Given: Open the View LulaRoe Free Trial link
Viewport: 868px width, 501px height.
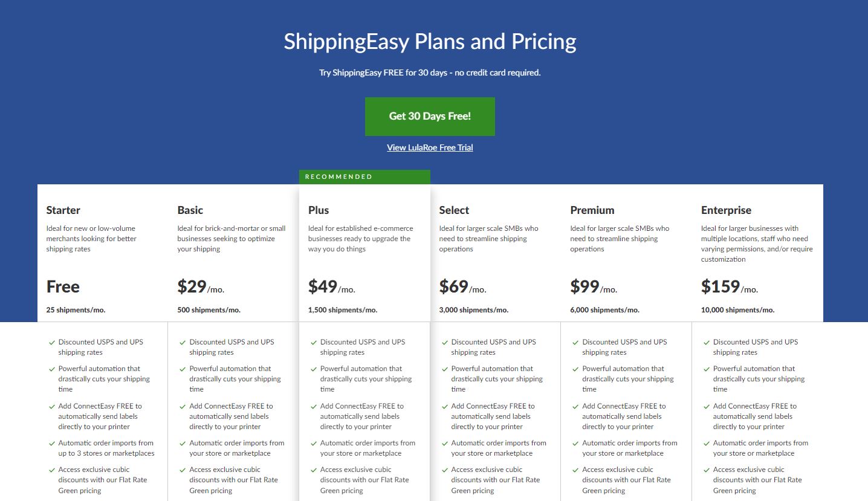Looking at the screenshot, I should [430, 147].
